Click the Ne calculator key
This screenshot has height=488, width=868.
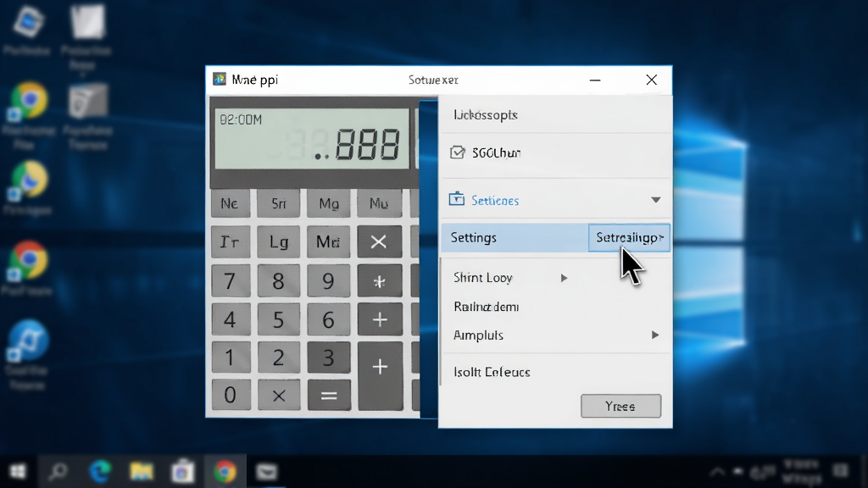[x=230, y=203]
